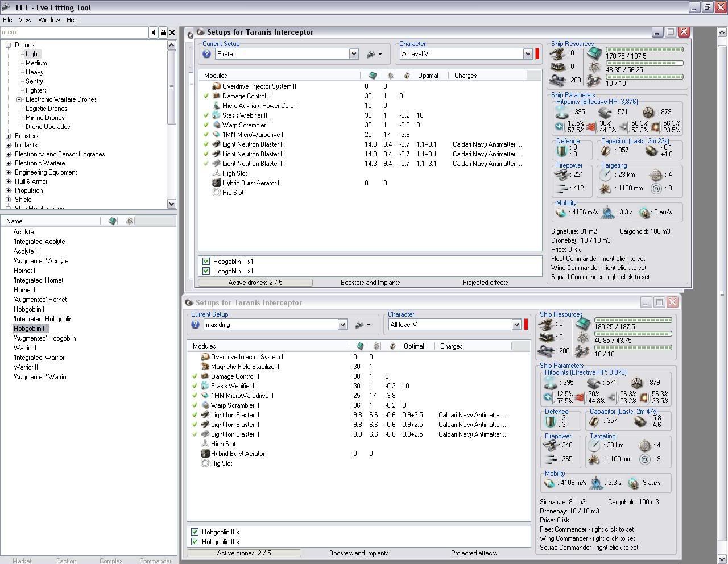Click Boosters and Implants in the max dmg window
The height and width of the screenshot is (564, 728).
point(359,553)
